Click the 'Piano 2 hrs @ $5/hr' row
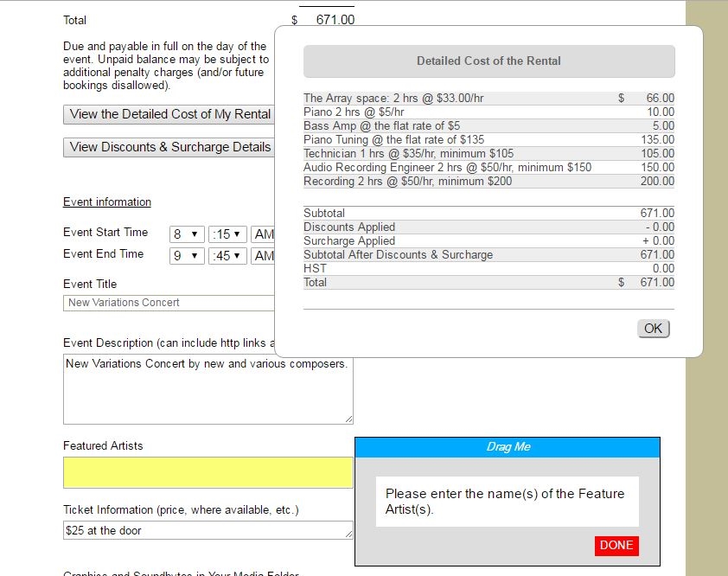The image size is (728, 576). pos(489,112)
